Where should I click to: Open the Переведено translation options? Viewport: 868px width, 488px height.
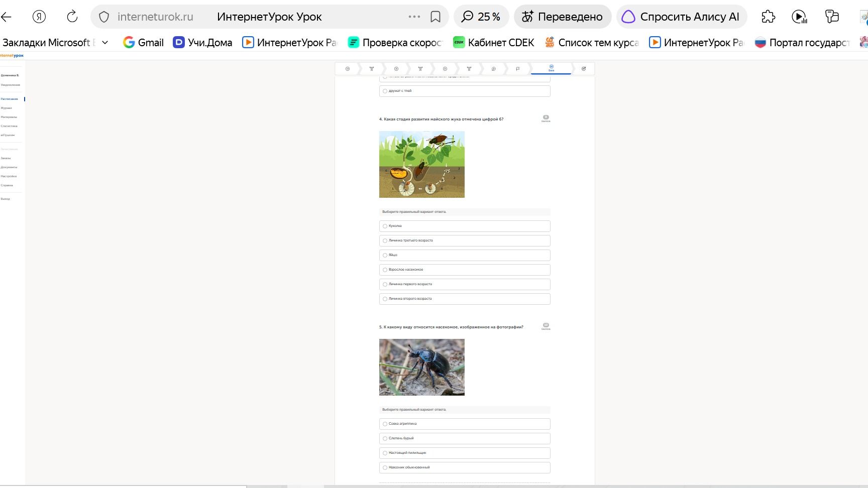[563, 17]
